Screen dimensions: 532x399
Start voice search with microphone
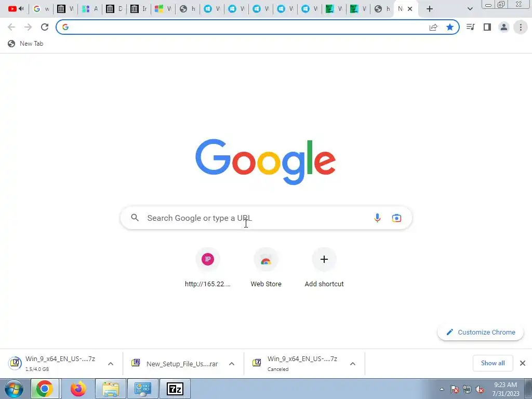377,218
